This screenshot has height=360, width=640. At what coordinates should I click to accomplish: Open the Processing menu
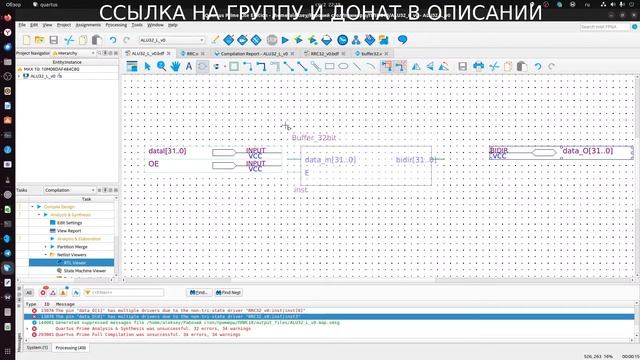(x=116, y=25)
